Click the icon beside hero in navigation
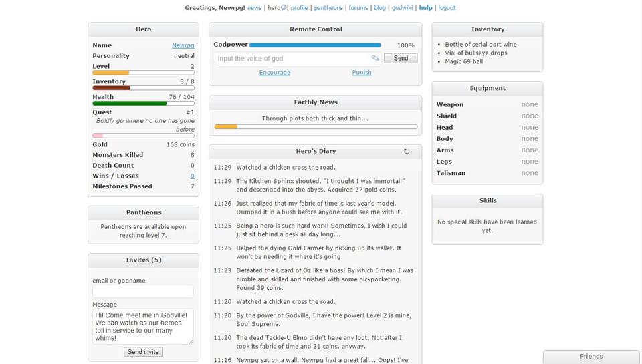Viewport: 642px width, 364px height. tap(284, 8)
